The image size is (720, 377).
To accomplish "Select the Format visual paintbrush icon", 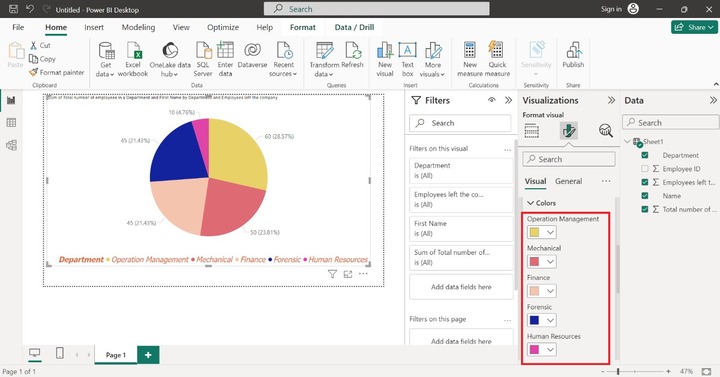I will (568, 131).
